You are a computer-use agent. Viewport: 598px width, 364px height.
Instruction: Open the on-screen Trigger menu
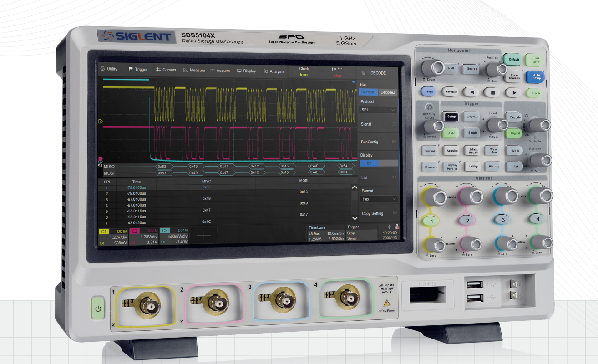(x=138, y=69)
